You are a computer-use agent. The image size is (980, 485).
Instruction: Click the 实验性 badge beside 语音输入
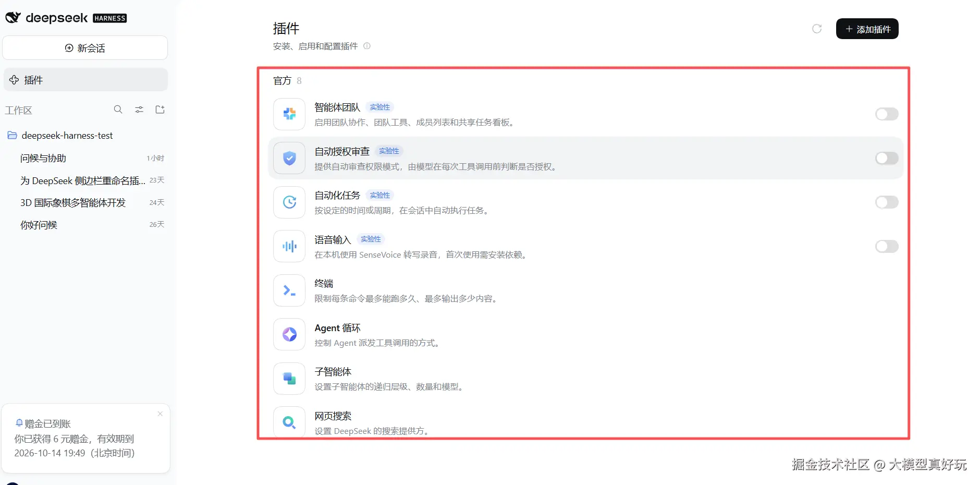(x=371, y=239)
